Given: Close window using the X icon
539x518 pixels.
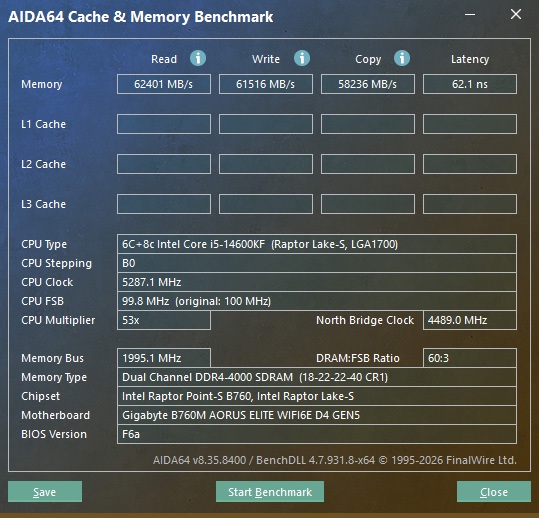Looking at the screenshot, I should pos(516,14).
